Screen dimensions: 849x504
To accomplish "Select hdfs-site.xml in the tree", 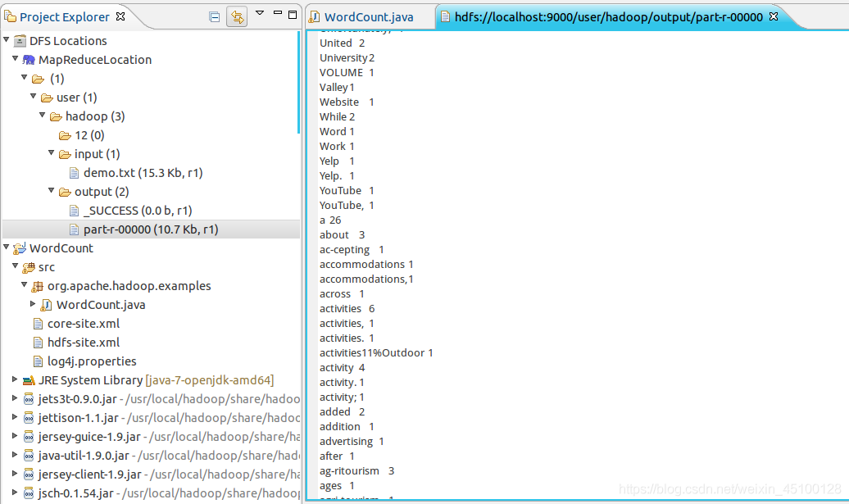I will click(84, 343).
